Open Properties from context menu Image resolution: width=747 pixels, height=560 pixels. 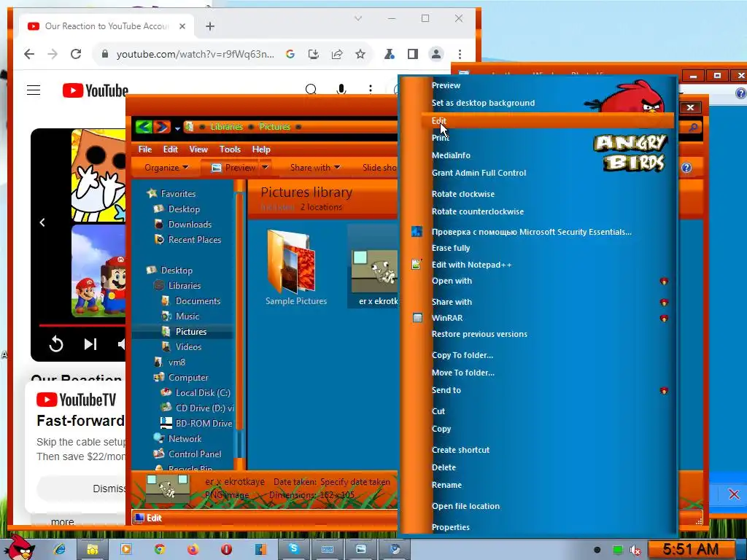tap(451, 527)
